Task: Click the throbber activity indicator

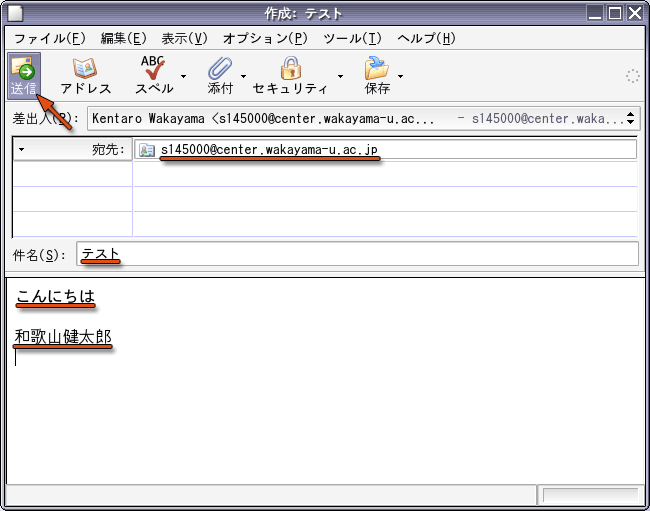Action: [x=633, y=76]
